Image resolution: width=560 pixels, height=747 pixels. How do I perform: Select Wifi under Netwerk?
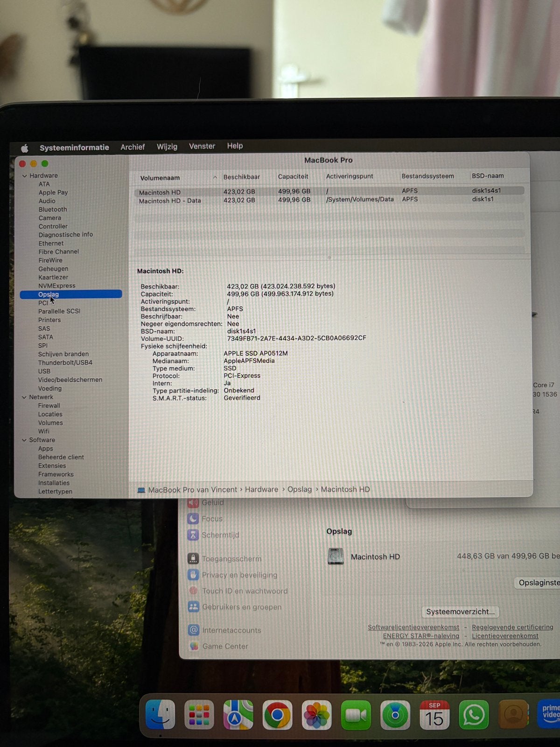(44, 431)
